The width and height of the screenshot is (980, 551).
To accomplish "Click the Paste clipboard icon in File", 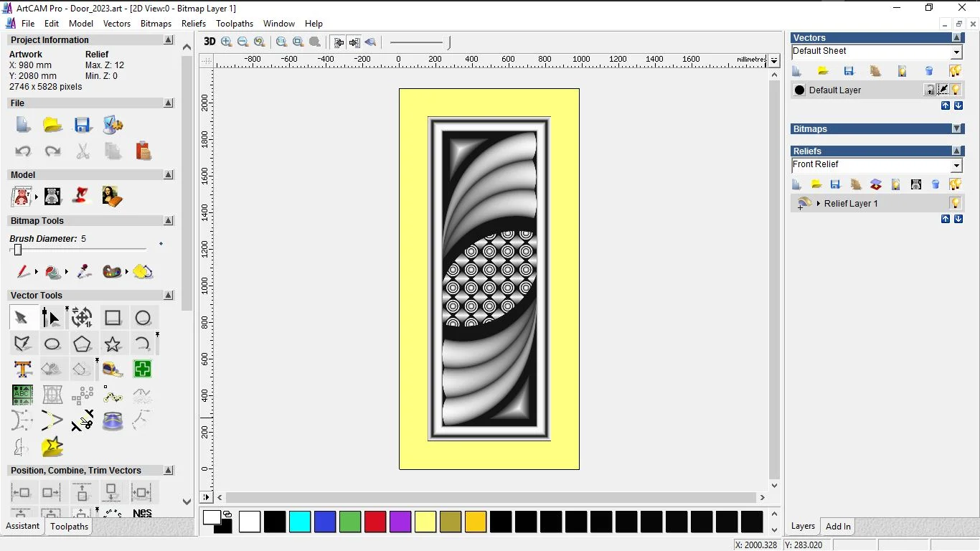I will point(143,151).
